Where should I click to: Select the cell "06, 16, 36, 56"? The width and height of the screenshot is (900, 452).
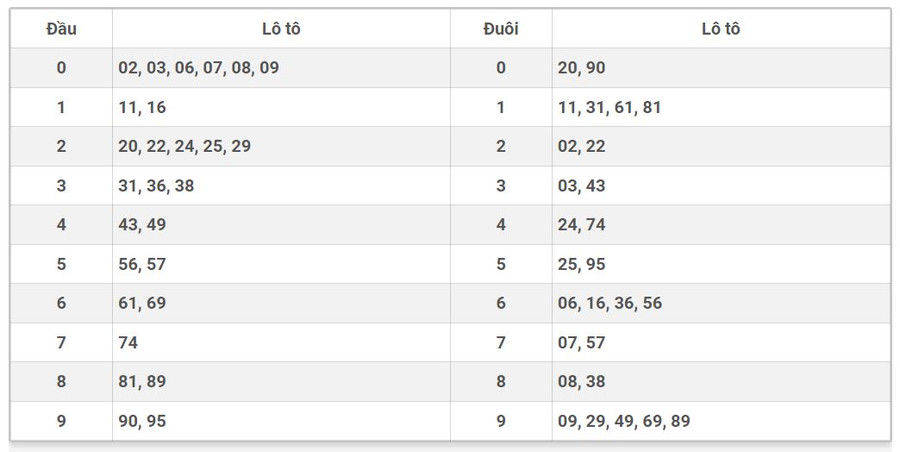click(x=609, y=303)
